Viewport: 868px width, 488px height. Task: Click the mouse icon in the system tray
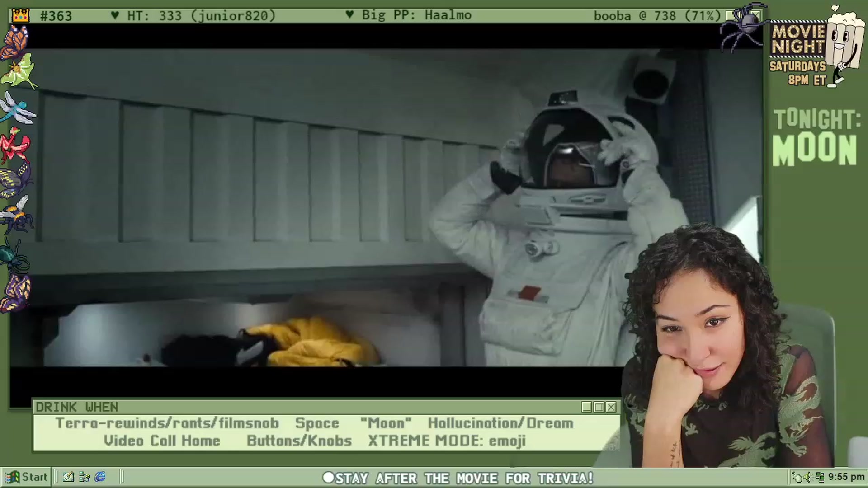pos(798,477)
